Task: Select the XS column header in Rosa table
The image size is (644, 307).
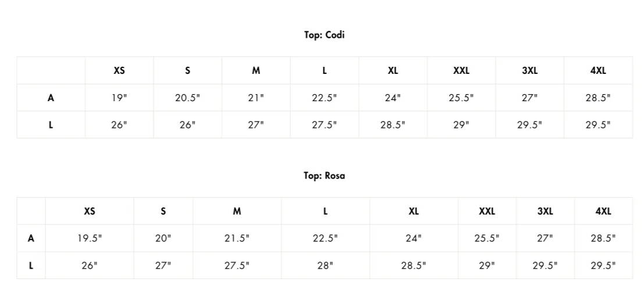Action: point(90,211)
